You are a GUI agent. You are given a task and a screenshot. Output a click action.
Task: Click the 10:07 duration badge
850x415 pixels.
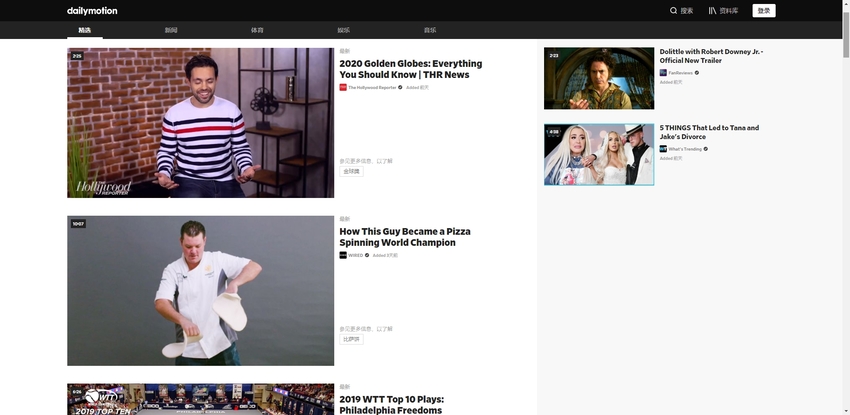[78, 224]
